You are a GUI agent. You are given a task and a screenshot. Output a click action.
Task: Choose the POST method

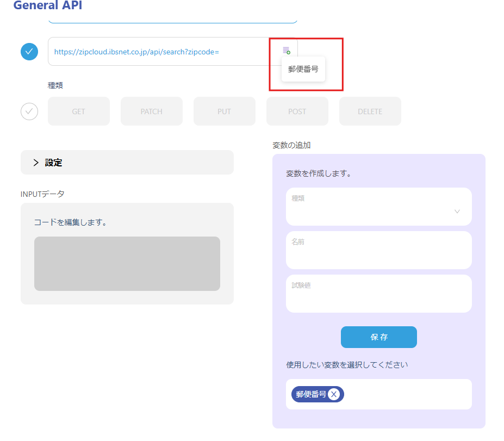click(x=297, y=111)
